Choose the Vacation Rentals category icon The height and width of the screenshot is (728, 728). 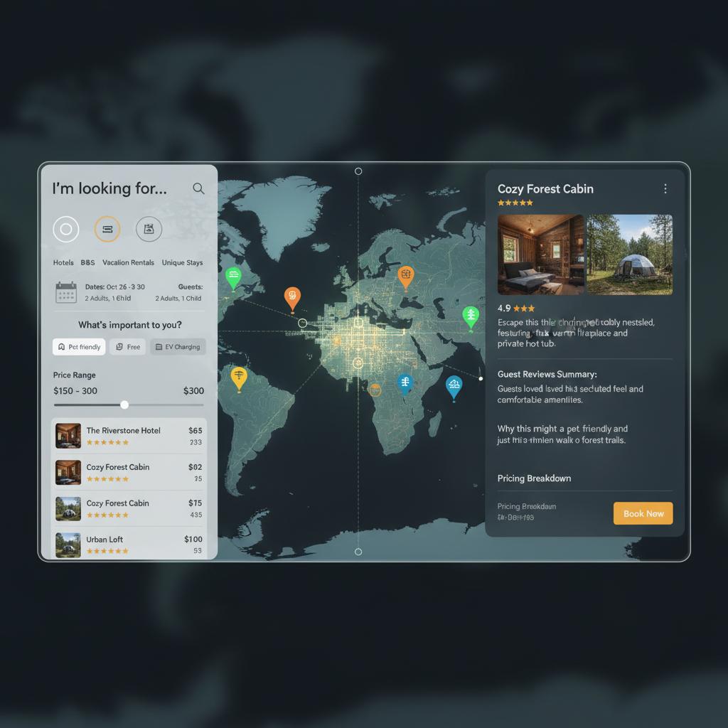[149, 230]
